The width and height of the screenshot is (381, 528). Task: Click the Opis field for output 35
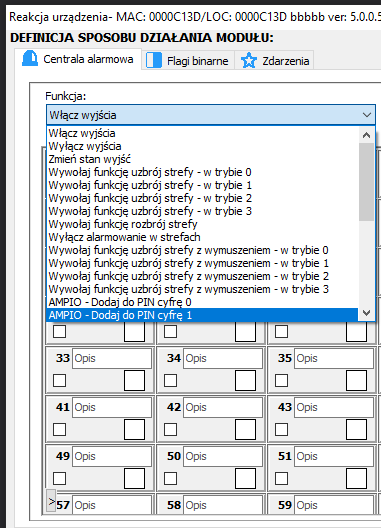click(334, 358)
